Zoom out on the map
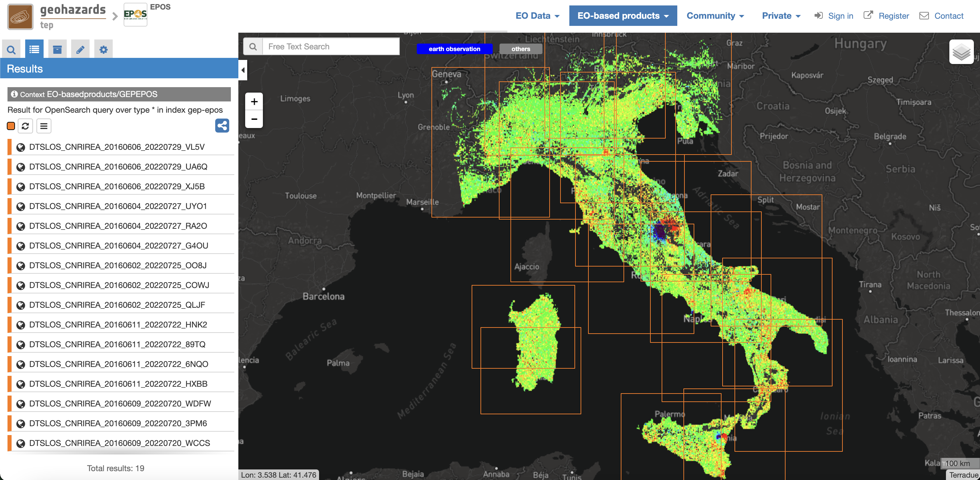This screenshot has height=480, width=980. point(254,119)
